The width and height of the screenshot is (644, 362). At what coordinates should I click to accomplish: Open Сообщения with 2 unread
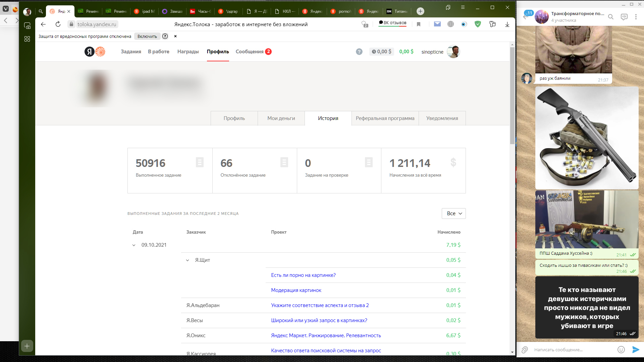click(x=254, y=52)
